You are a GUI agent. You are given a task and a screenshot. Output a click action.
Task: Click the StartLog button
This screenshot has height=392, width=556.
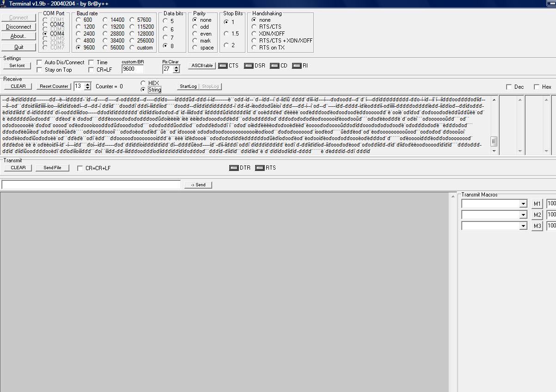(188, 86)
